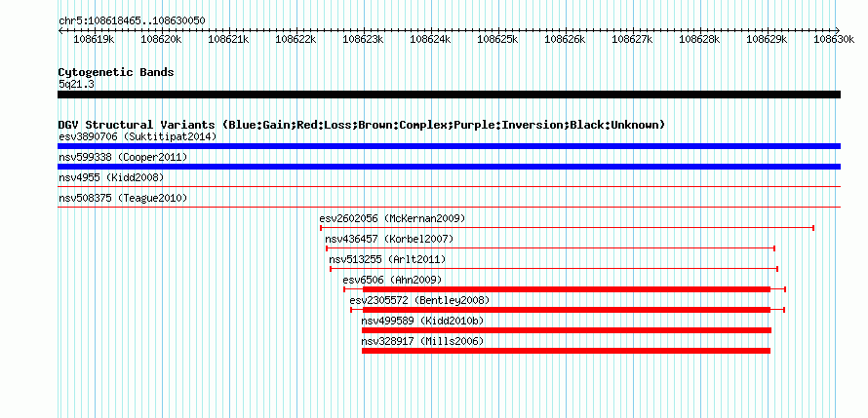
Task: Open variant nsv599338 (Cooper2011) label
Action: (123, 157)
